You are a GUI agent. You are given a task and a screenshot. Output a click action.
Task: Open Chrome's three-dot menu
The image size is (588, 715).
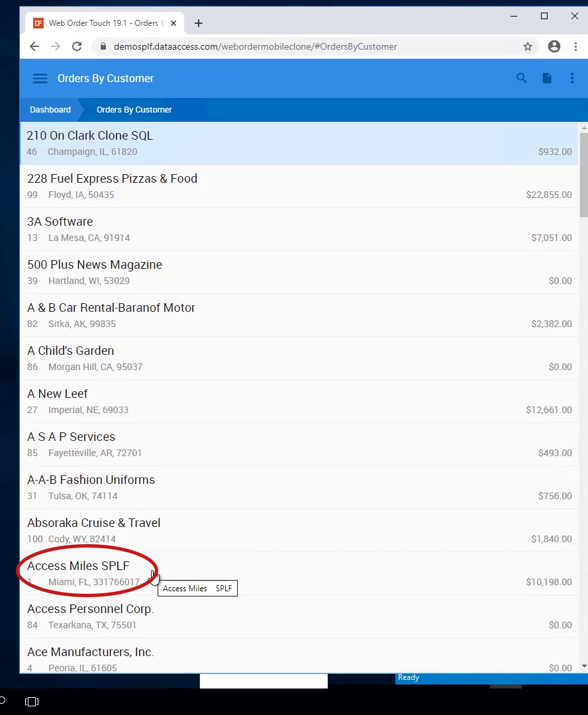pos(575,46)
